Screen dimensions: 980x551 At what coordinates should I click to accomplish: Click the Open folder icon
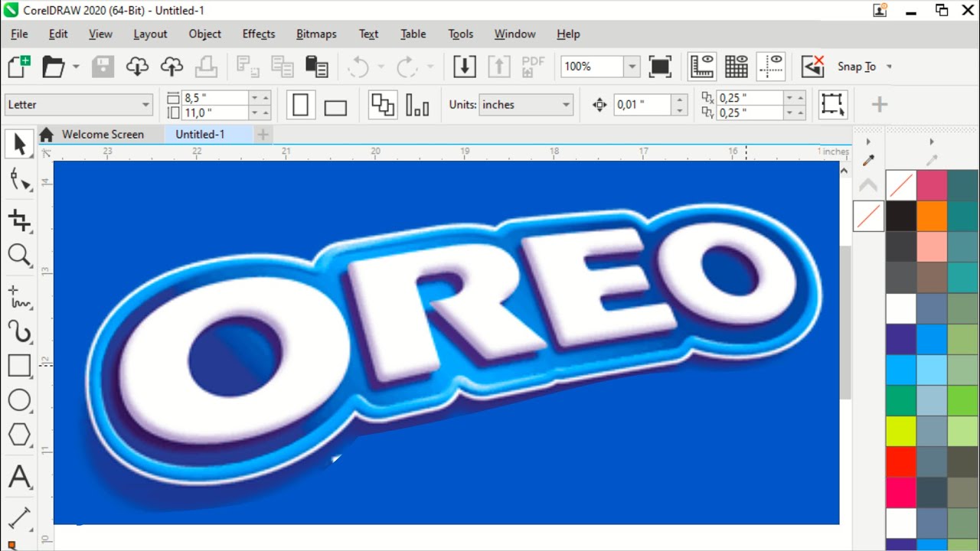(53, 67)
